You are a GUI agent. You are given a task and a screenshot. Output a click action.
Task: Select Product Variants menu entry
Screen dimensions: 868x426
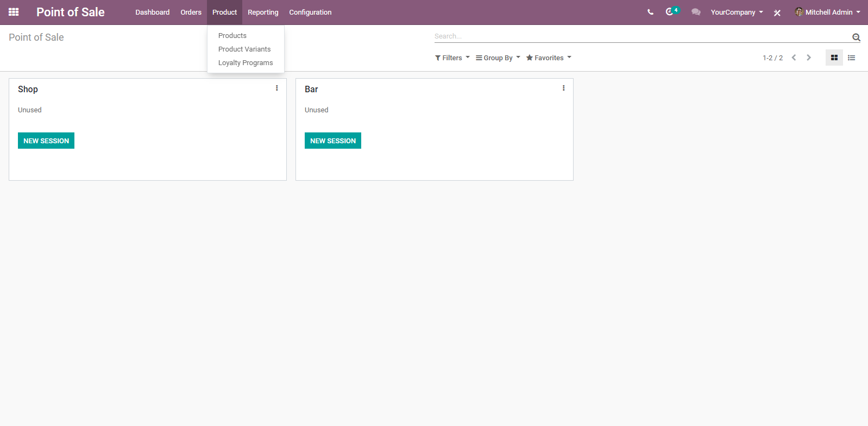click(246, 49)
